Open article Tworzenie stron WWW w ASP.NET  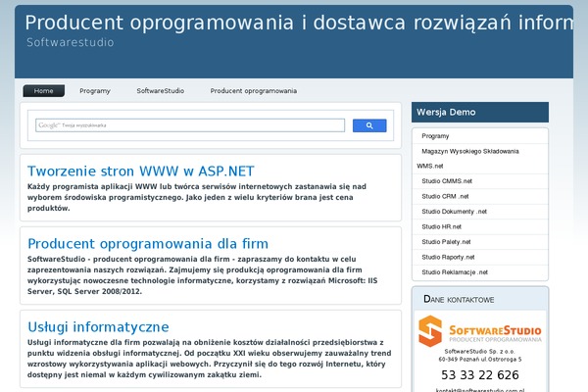tap(141, 171)
